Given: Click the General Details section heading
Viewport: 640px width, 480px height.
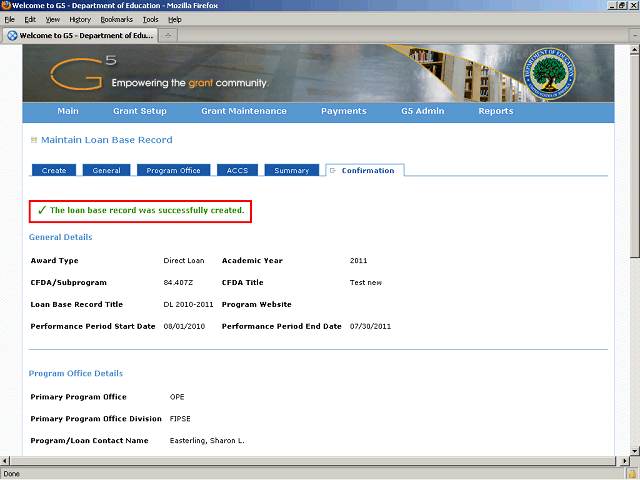Looking at the screenshot, I should point(60,237).
